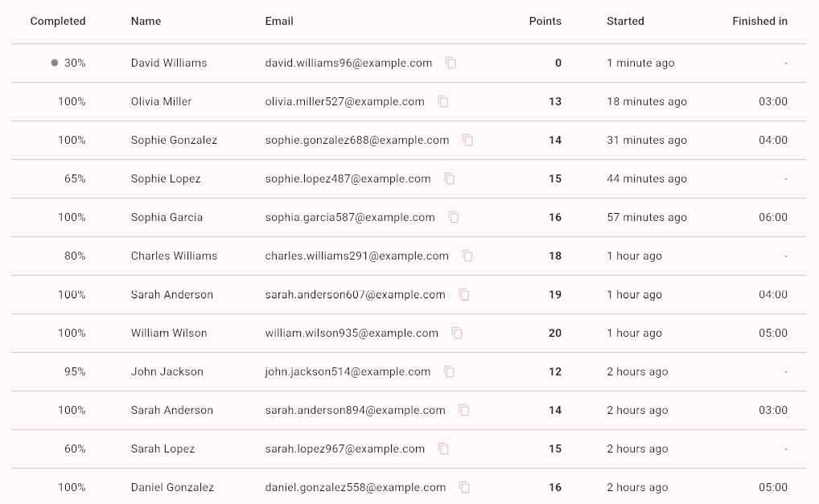Copy Daniel Gonzalez's email address
Viewport: 819px width, 504px height.
464,487
